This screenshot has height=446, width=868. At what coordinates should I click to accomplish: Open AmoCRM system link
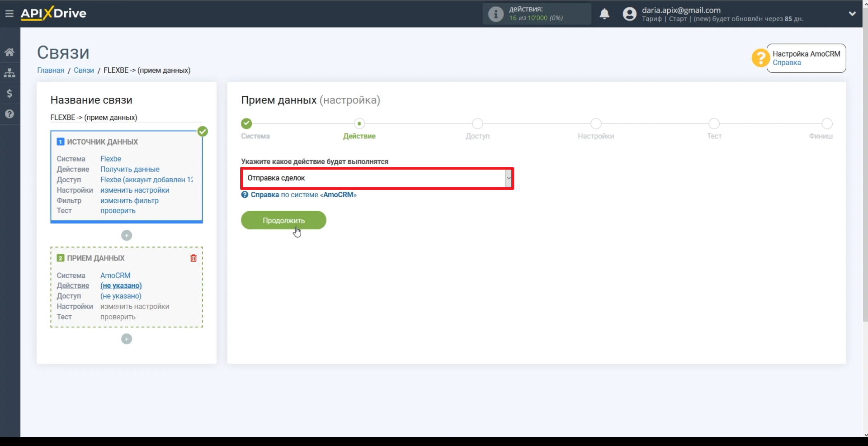point(115,275)
